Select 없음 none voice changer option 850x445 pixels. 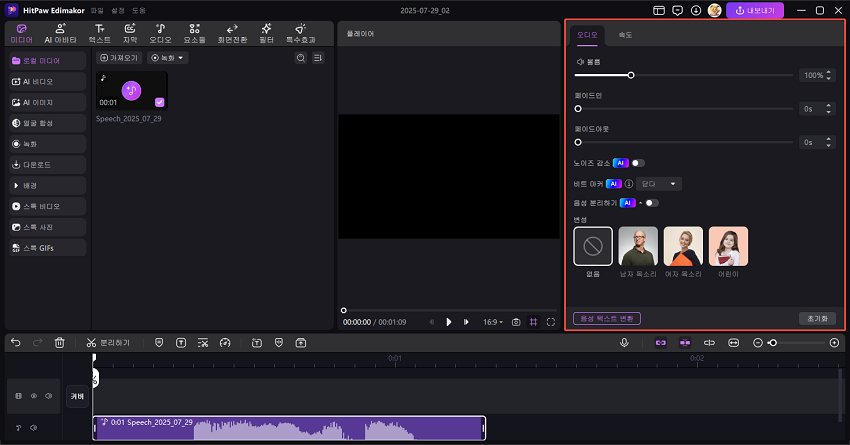point(593,246)
